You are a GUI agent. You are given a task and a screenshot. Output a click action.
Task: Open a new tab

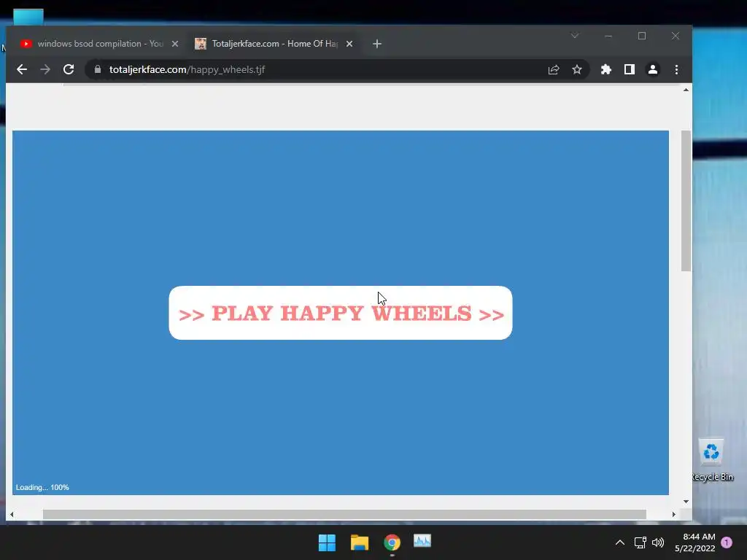[377, 44]
